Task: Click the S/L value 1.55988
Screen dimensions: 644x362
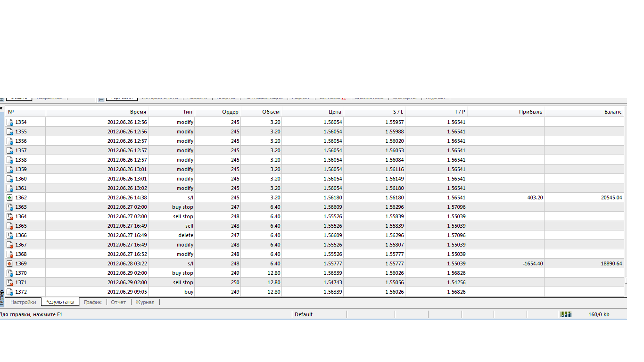Action: pyautogui.click(x=394, y=132)
